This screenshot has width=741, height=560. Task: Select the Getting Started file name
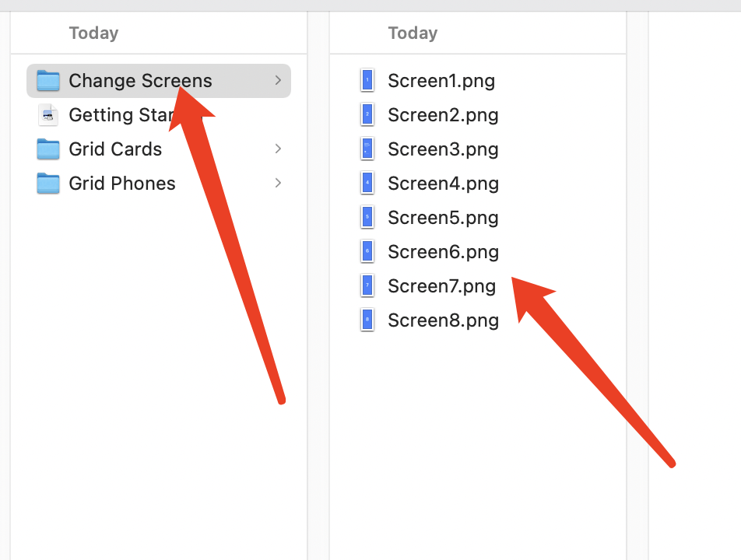[x=117, y=115]
